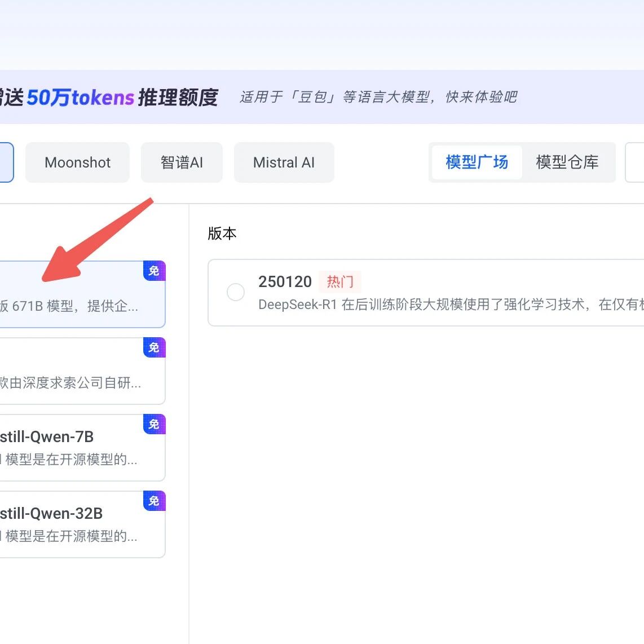Switch to the 模型广场 tab
The height and width of the screenshot is (644, 644).
click(x=477, y=162)
